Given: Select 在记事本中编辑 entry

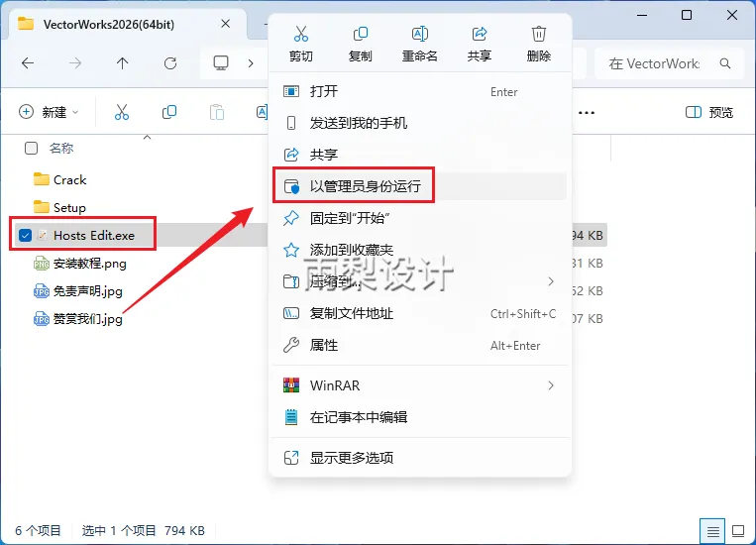Looking at the screenshot, I should click(419, 417).
